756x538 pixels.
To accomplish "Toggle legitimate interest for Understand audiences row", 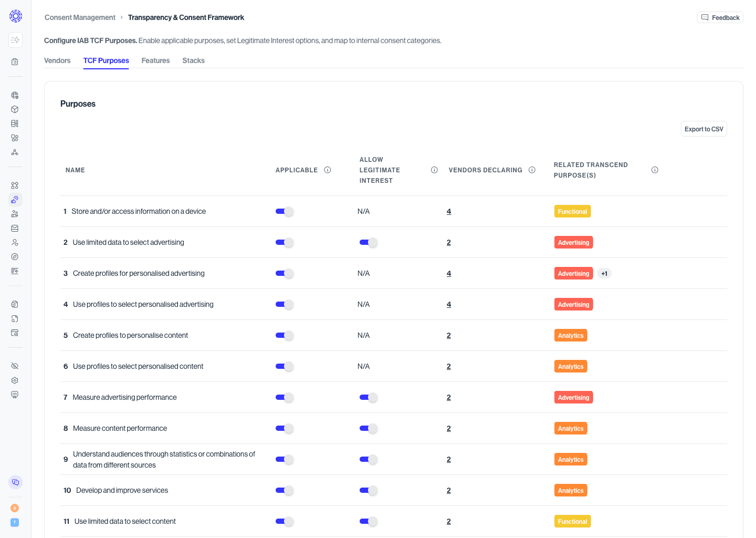I will [x=369, y=460].
